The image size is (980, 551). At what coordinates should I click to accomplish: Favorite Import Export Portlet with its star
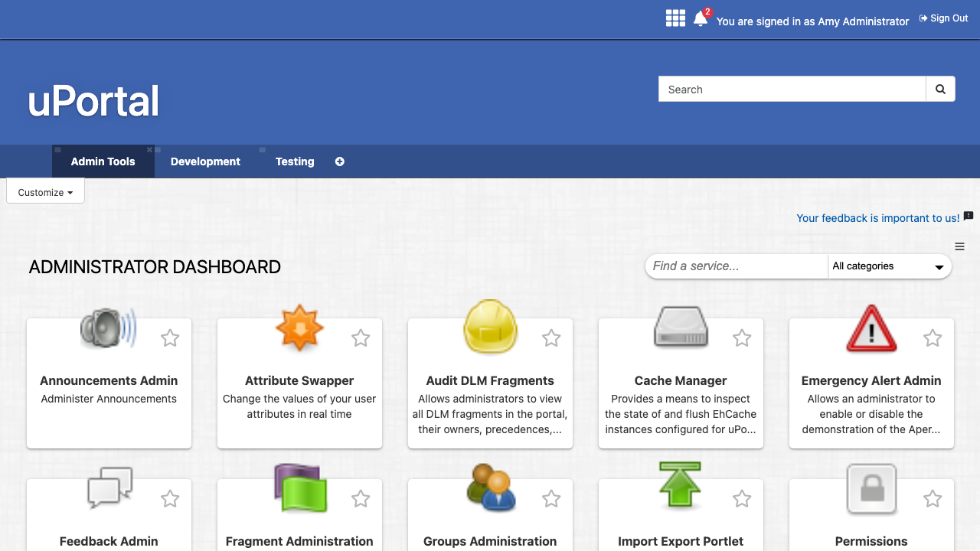pyautogui.click(x=742, y=499)
